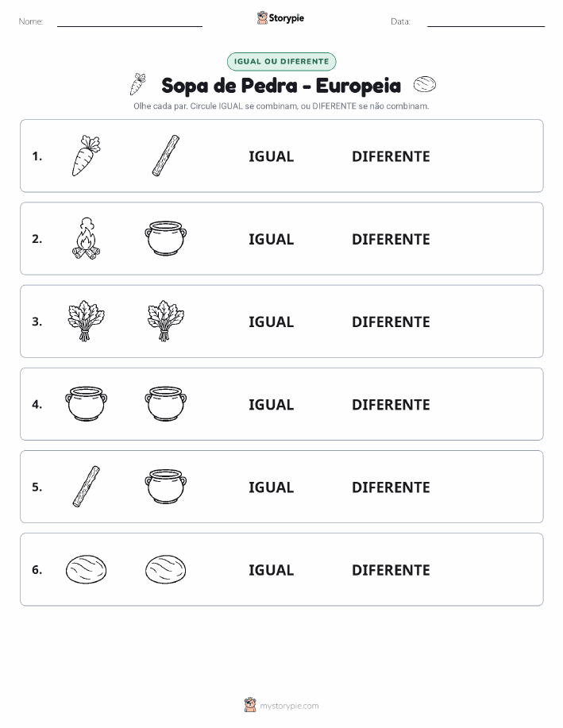Open the mystorypie.com footer link
This screenshot has height=728, width=563.
(x=281, y=705)
